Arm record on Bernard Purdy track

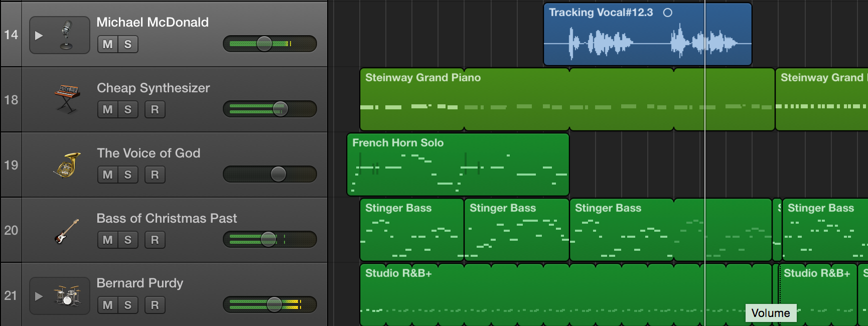(155, 305)
